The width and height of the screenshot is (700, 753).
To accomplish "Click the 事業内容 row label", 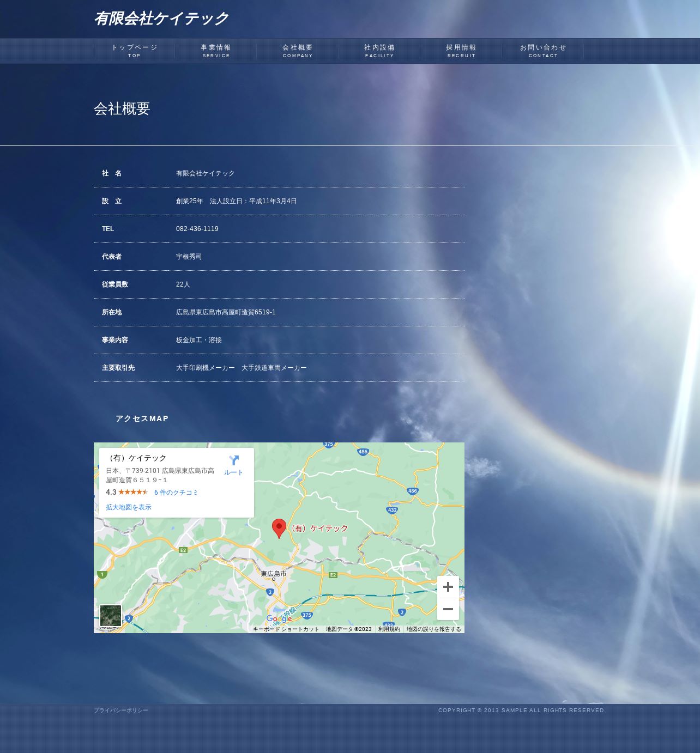I will pyautogui.click(x=115, y=340).
